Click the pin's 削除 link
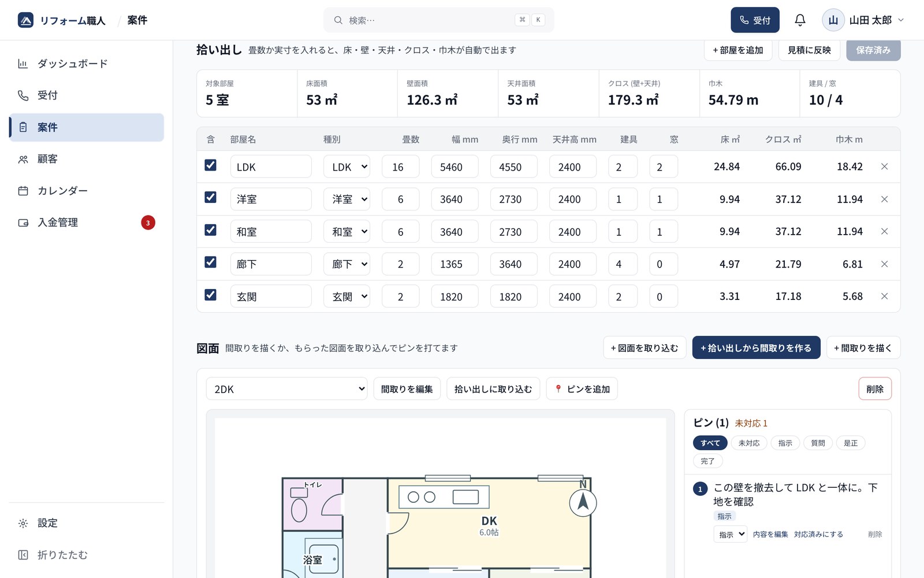 coord(875,534)
